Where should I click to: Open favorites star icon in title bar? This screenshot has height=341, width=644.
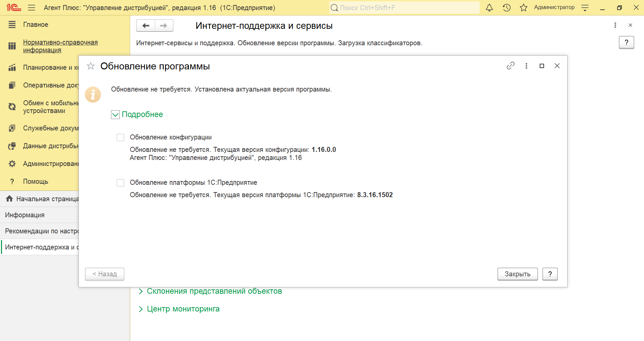tap(524, 7)
